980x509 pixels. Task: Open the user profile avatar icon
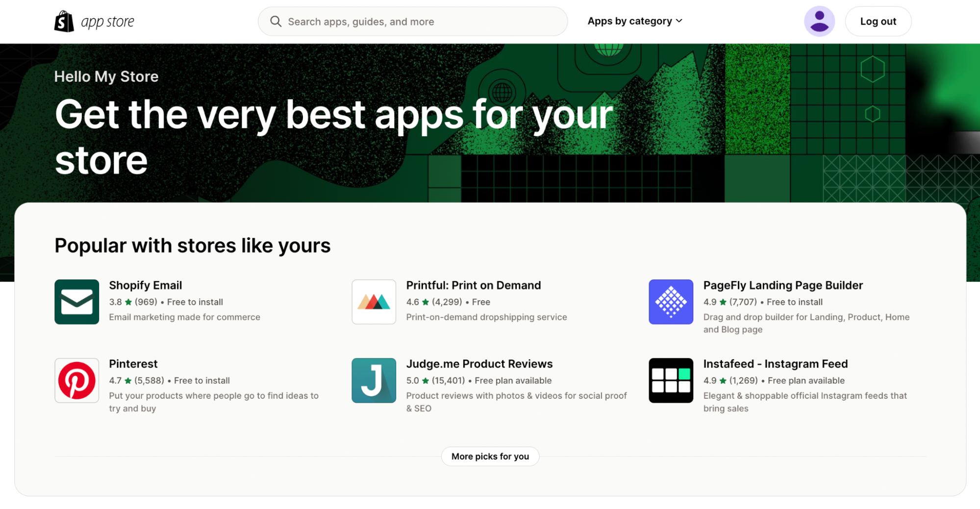819,22
